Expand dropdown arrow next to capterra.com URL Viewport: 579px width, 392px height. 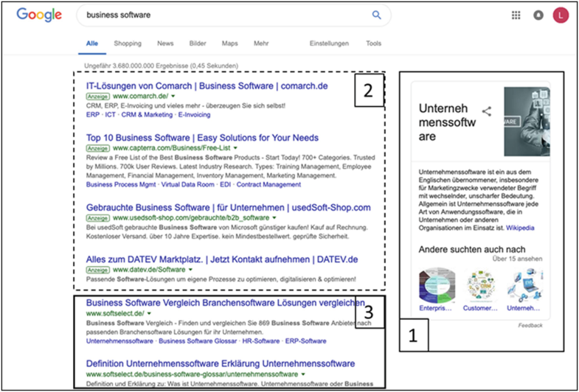click(x=235, y=148)
